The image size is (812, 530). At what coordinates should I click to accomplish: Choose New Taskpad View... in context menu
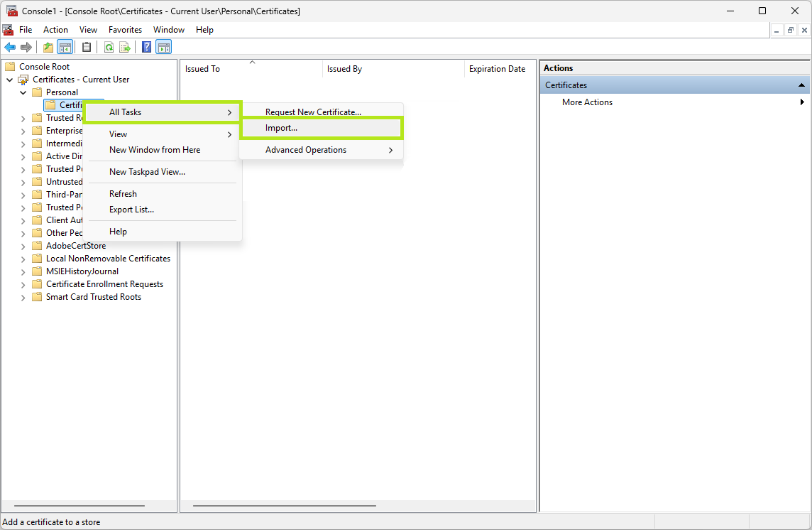(x=162, y=172)
